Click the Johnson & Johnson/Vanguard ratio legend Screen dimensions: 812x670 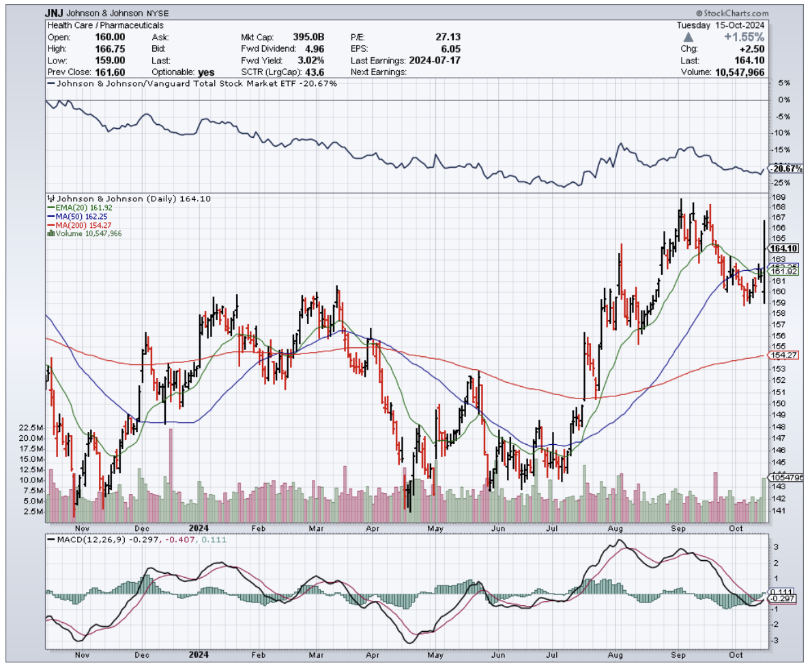pos(191,83)
